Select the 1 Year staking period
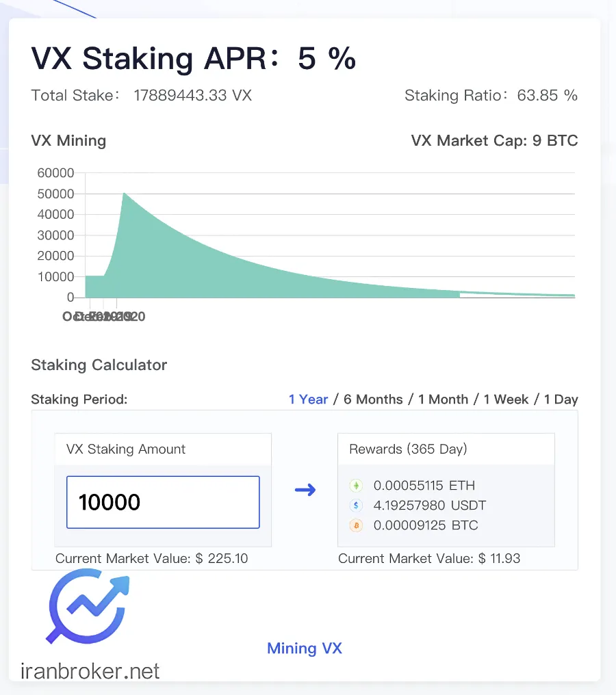 pyautogui.click(x=309, y=399)
